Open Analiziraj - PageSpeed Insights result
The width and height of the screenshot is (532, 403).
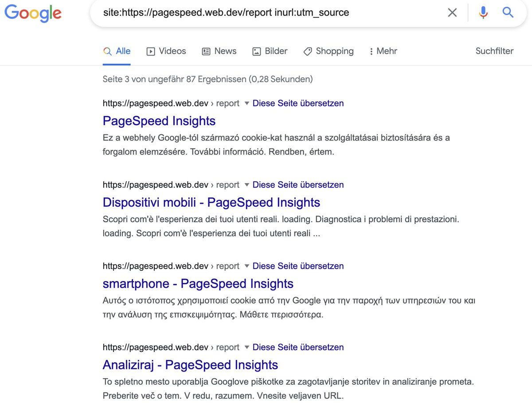191,365
